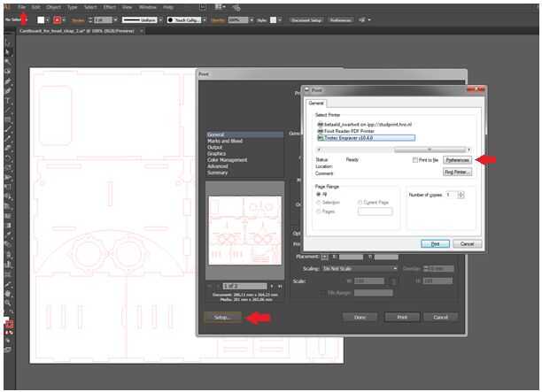542x392 pixels.
Task: Open the Type menu
Action: (73, 7)
